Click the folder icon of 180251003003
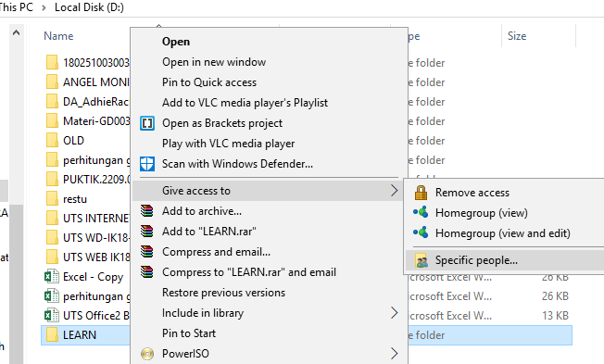This screenshot has width=604, height=364. tap(52, 62)
